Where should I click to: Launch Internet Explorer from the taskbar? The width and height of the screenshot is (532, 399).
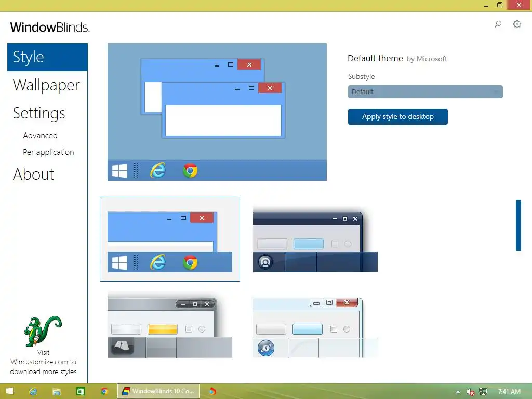click(x=33, y=391)
